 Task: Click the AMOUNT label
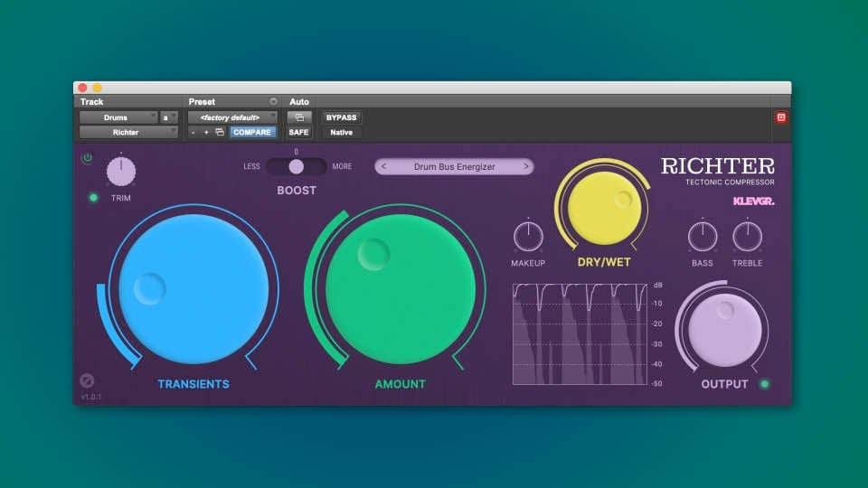(x=401, y=384)
